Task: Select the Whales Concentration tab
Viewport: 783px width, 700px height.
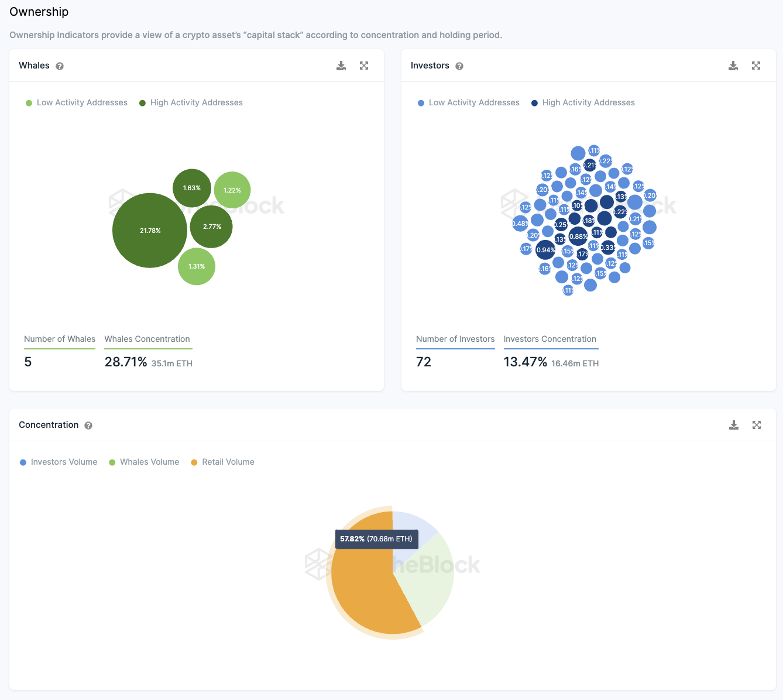Action: tap(148, 339)
